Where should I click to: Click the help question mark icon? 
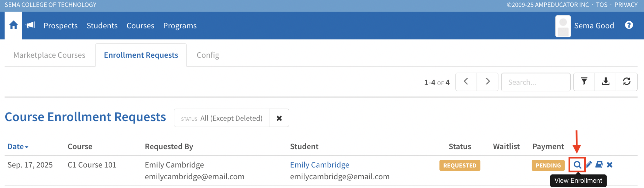coord(629,25)
